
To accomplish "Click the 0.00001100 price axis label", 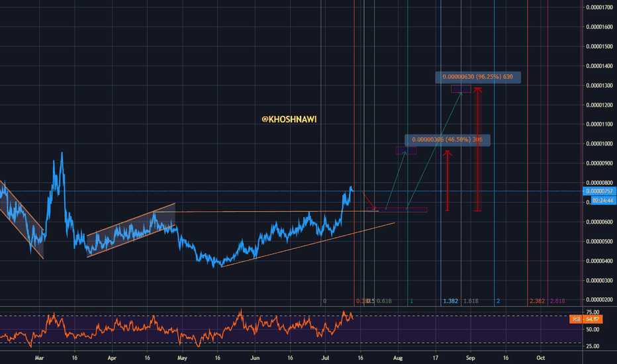I will pos(599,124).
